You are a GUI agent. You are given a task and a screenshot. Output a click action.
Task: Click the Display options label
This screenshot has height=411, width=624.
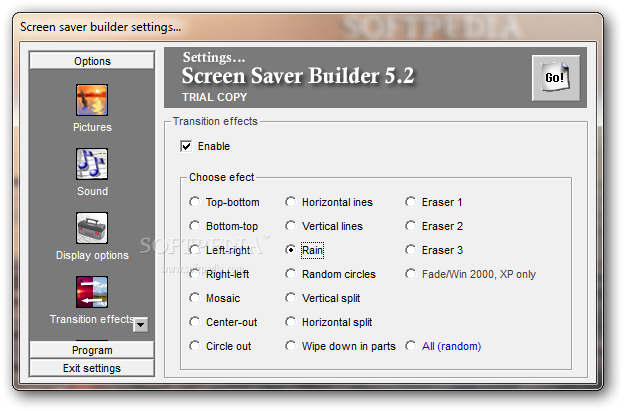click(92, 255)
